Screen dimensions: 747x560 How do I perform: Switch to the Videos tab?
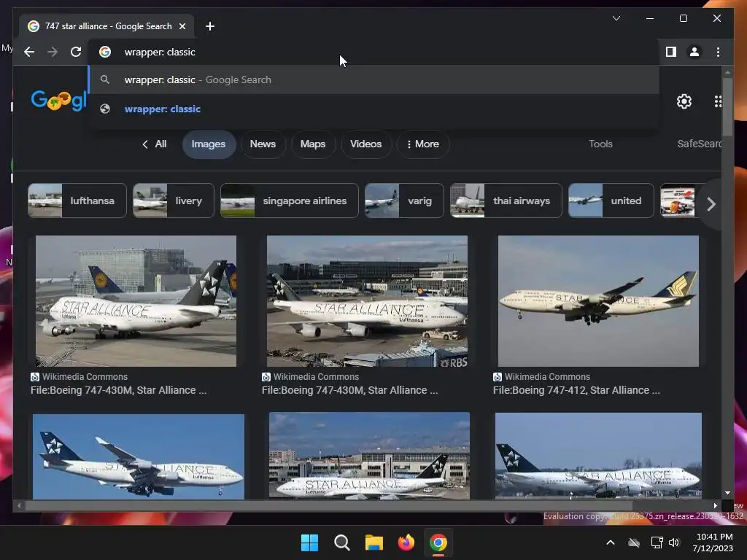click(366, 144)
